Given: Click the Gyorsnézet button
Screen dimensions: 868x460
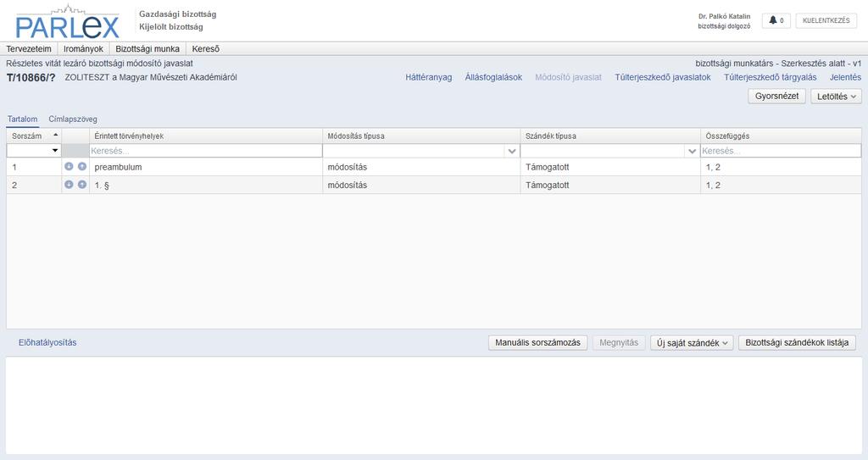Looking at the screenshot, I should [x=776, y=96].
